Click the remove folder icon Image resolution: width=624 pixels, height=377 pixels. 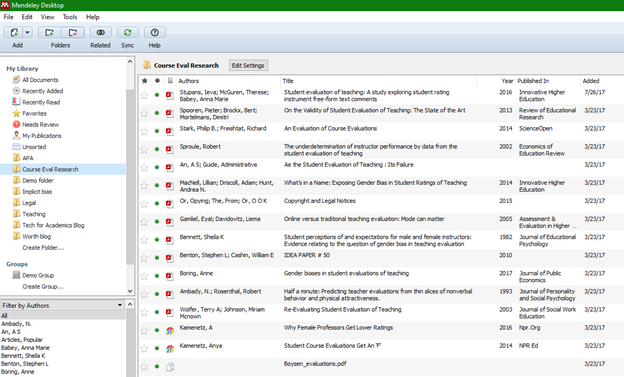[x=73, y=32]
